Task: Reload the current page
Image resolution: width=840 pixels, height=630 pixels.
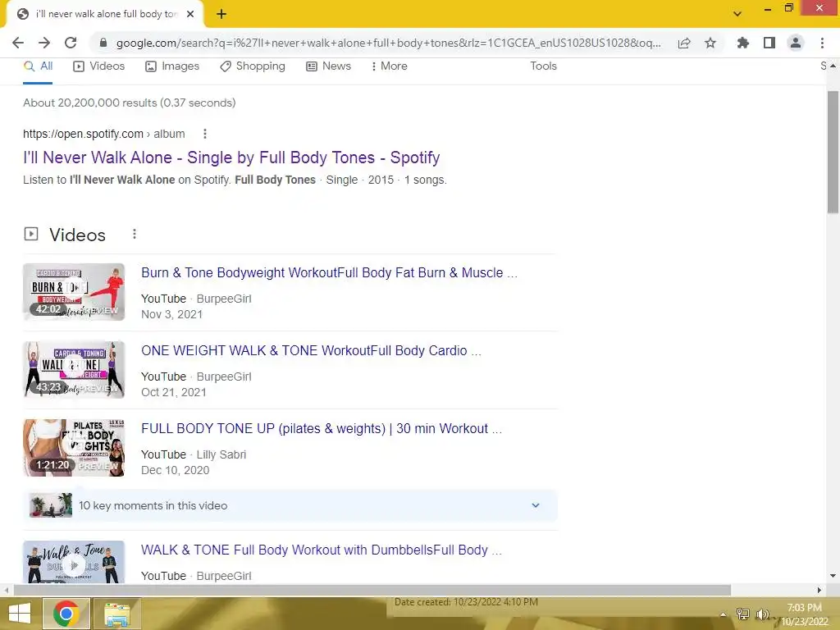Action: [x=71, y=43]
